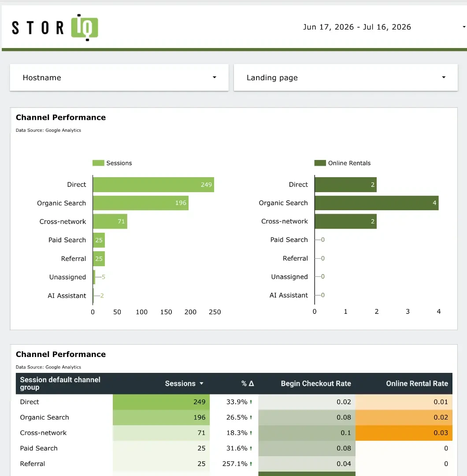Click the 196 sessions cell in table
Image resolution: width=467 pixels, height=476 pixels.
coord(161,417)
